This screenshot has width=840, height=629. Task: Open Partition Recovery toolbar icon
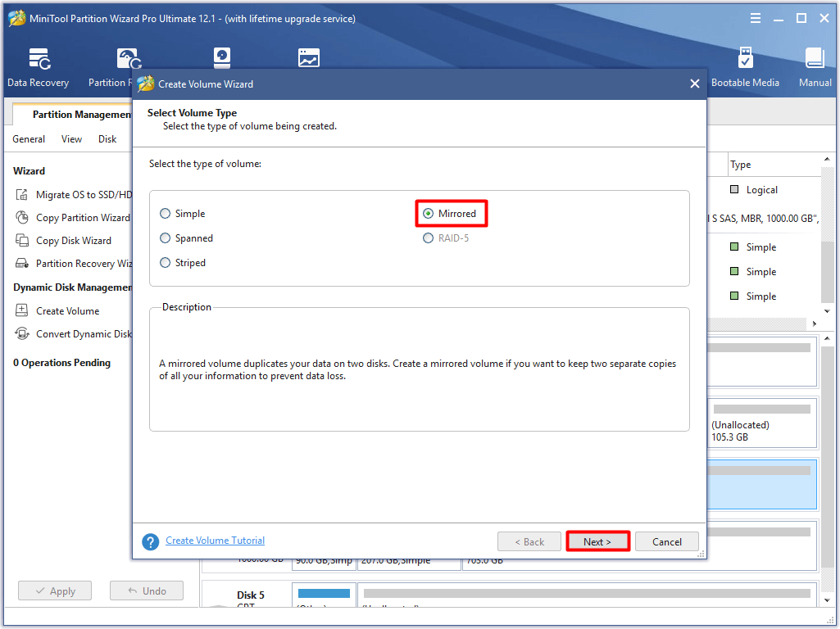coord(129,59)
